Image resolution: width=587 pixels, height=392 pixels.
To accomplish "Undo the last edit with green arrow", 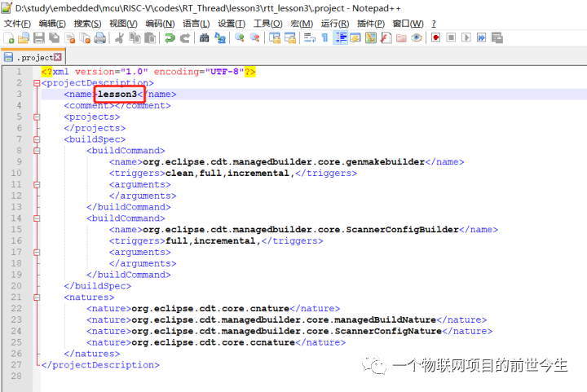I will click(170, 37).
